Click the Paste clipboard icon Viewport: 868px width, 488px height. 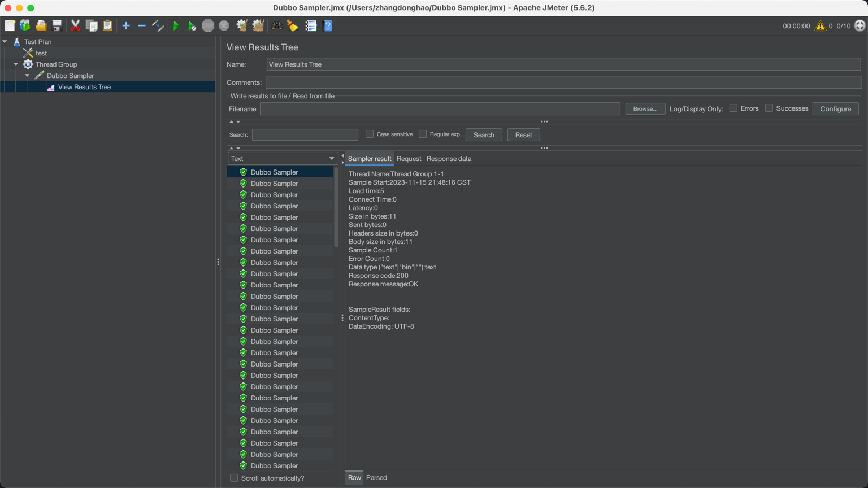107,25
